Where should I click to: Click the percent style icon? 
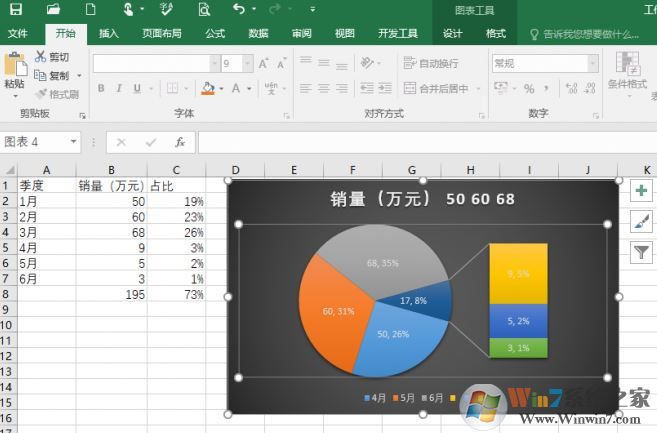(x=529, y=88)
